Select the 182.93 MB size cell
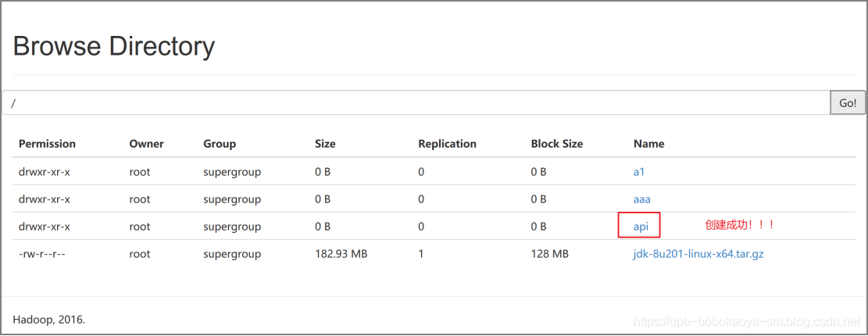 coord(341,254)
